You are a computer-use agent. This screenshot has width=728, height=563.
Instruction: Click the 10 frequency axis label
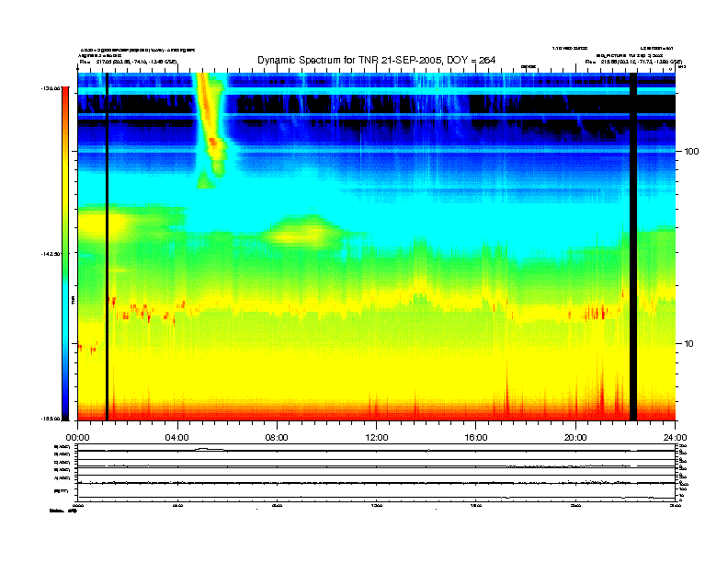tap(689, 344)
